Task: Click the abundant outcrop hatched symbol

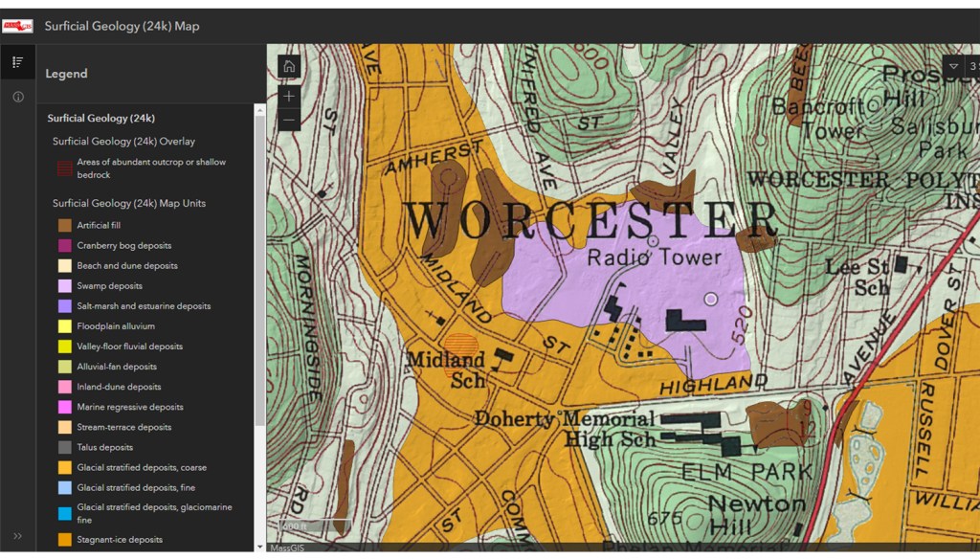Action: [64, 168]
